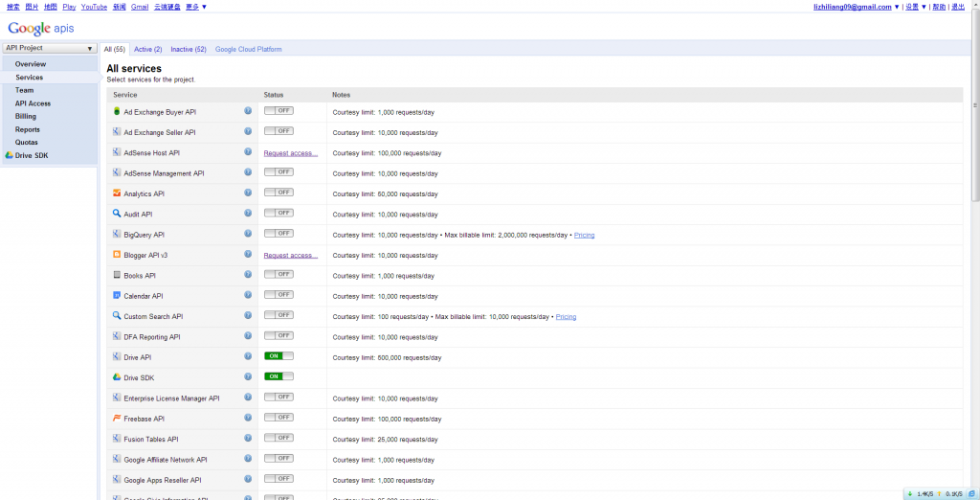
Task: Turn on the Audit API switch
Action: pos(278,213)
